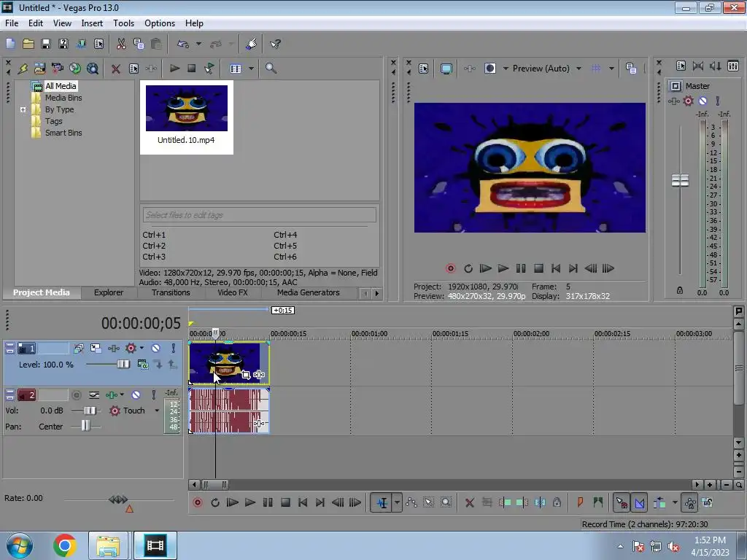The height and width of the screenshot is (560, 747).
Task: Open the preview Overlays dropdown arrow
Action: pyautogui.click(x=611, y=69)
